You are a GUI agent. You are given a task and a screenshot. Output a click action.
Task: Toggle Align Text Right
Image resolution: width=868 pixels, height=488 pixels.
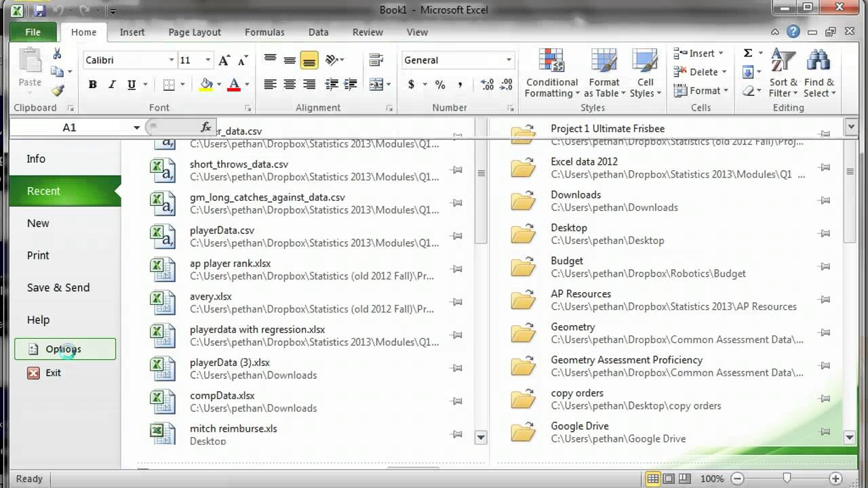click(309, 85)
